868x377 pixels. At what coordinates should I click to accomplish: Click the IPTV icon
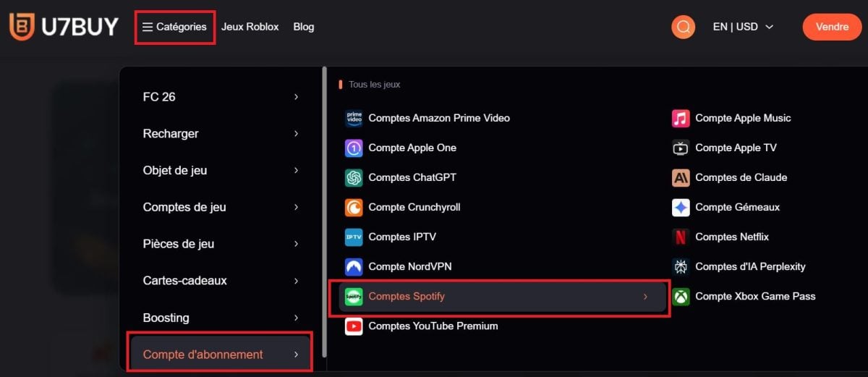coord(354,237)
